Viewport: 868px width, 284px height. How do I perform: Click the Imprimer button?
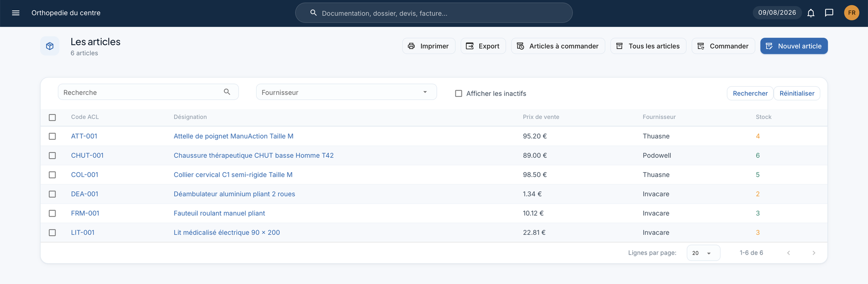point(429,46)
